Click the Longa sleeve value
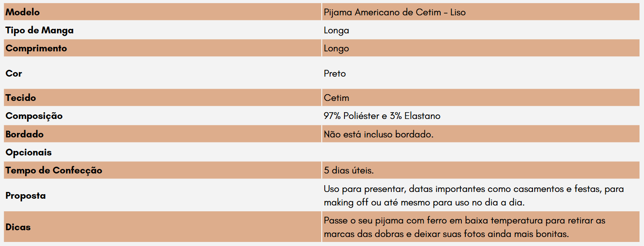Screen dimensions: 644x246 tap(336, 31)
